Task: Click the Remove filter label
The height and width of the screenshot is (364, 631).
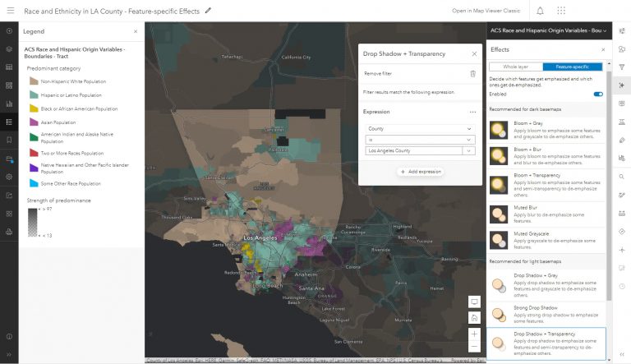Action: point(378,74)
